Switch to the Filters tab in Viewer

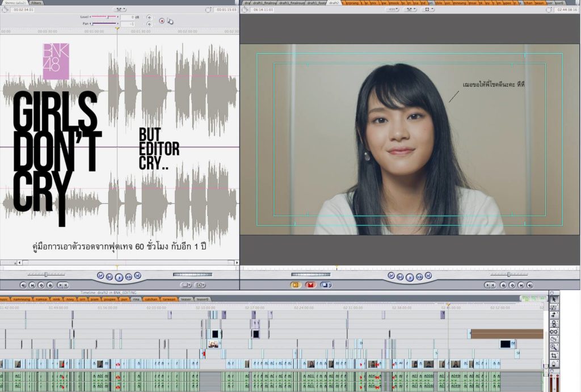36,3
